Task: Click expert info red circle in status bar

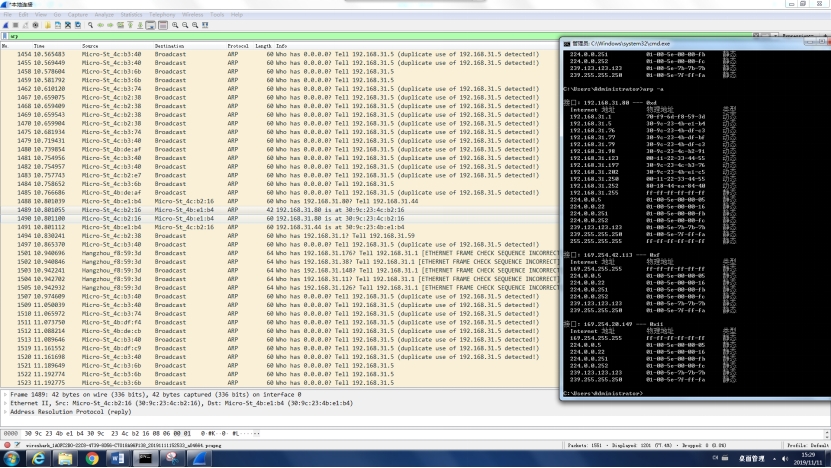Action: [7, 445]
